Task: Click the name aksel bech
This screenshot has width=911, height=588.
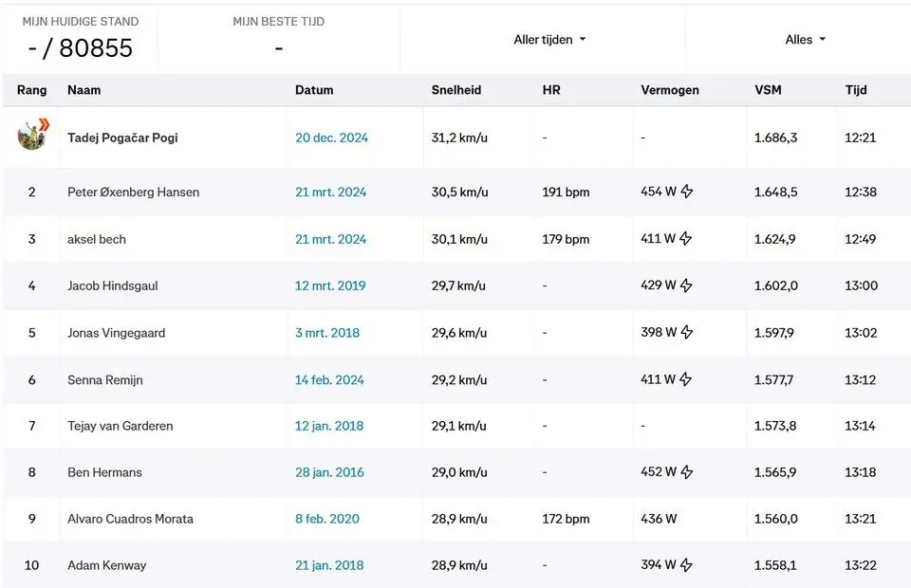Action: [97, 239]
